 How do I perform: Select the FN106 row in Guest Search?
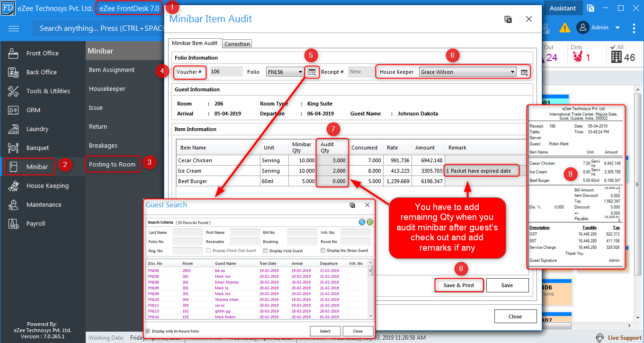[x=257, y=270]
